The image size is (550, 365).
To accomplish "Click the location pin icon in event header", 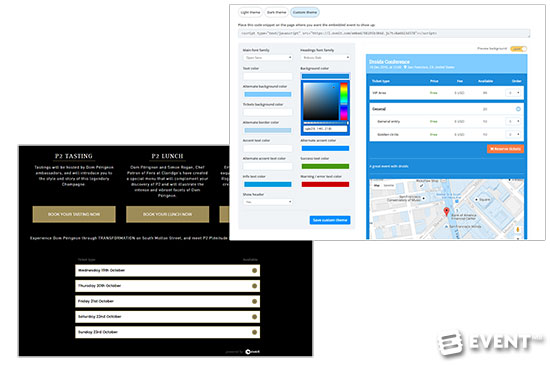I will point(405,67).
